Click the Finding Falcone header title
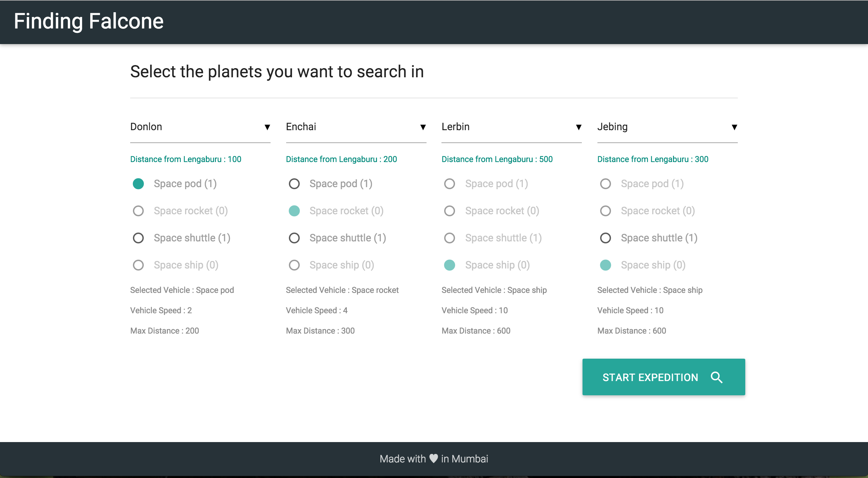The height and width of the screenshot is (478, 868). point(88,21)
